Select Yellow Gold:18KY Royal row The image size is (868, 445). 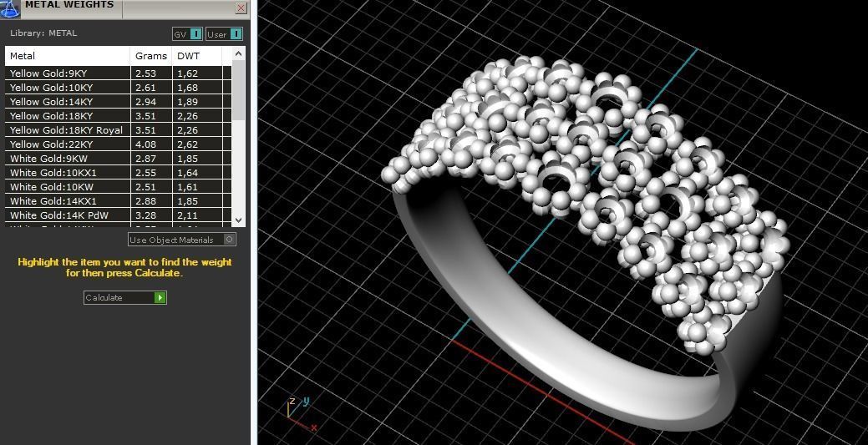point(118,130)
